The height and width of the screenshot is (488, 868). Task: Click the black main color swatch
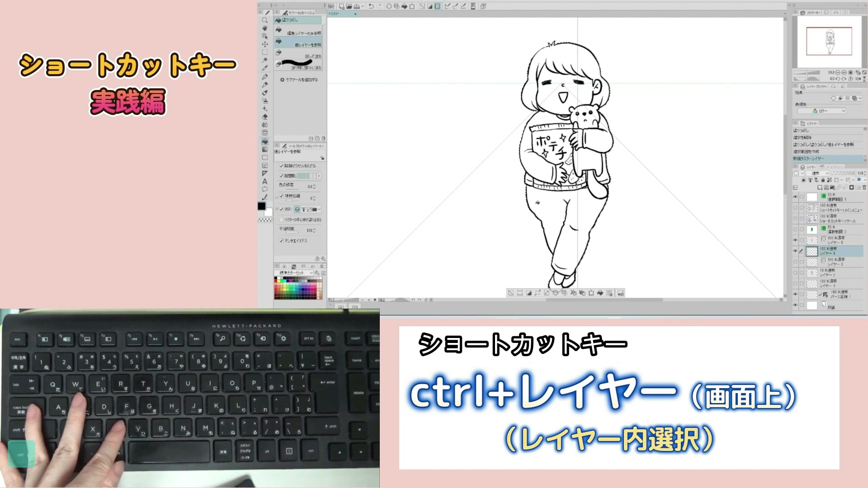click(262, 206)
